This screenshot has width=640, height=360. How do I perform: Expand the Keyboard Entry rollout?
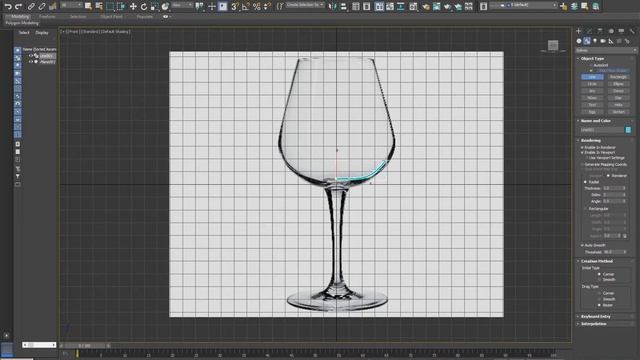click(x=595, y=316)
